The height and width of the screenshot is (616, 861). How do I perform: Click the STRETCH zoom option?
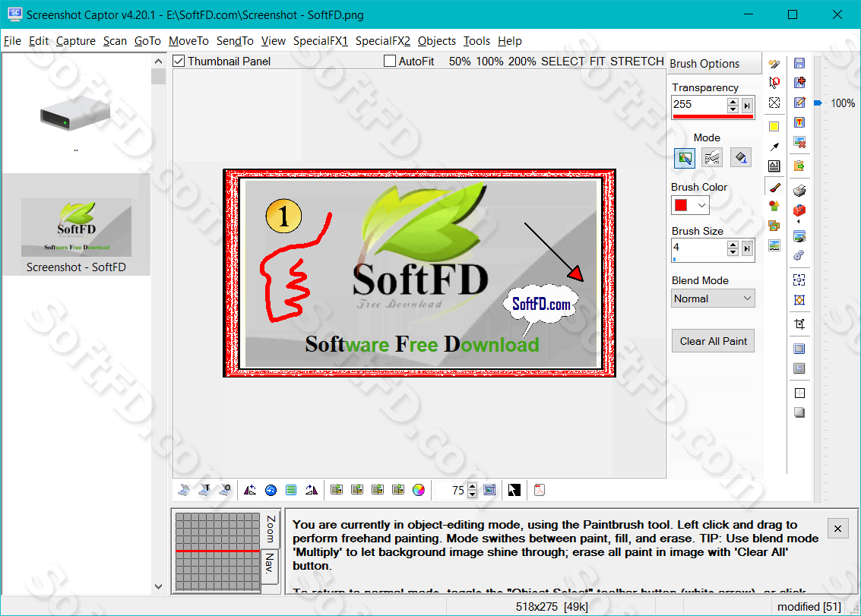637,62
